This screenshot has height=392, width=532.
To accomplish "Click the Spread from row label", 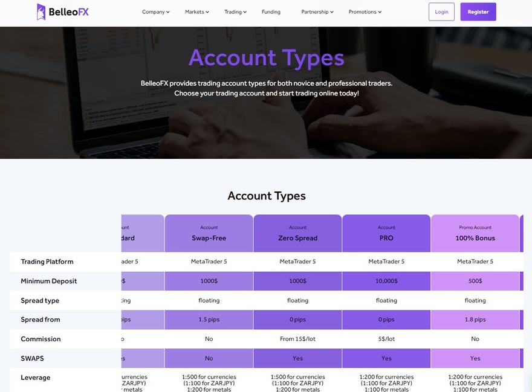I will 41,320.
